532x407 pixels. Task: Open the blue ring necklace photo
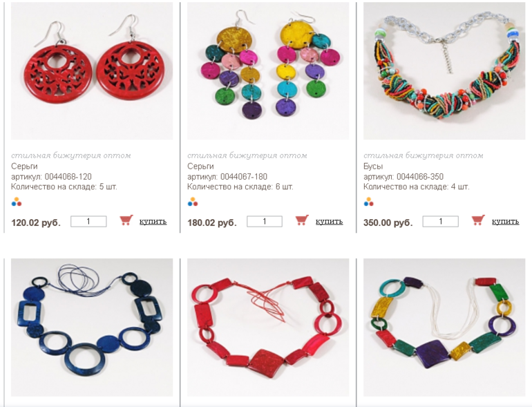pos(92,328)
